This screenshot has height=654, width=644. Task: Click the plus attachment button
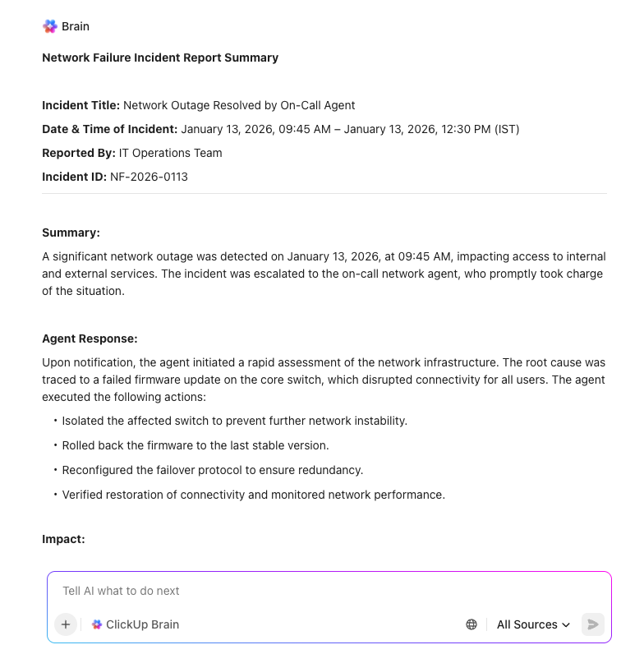coord(66,624)
